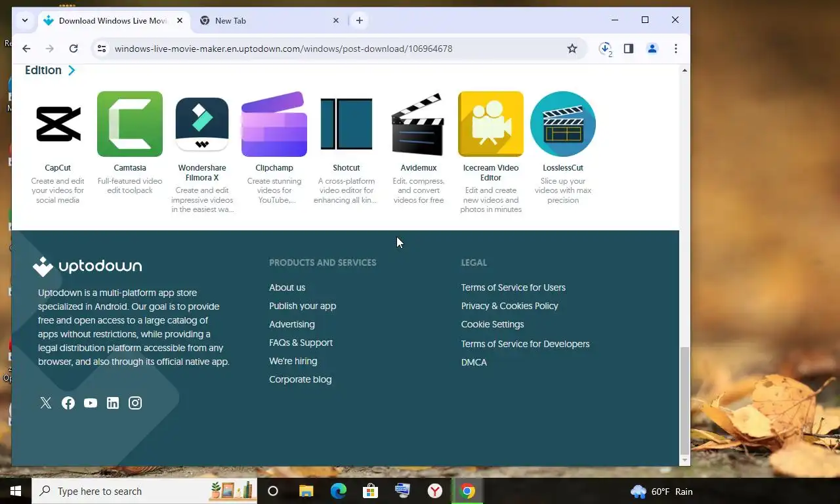Image resolution: width=840 pixels, height=504 pixels.
Task: Switch to the Download Windows Live Movie tab
Action: tap(114, 20)
